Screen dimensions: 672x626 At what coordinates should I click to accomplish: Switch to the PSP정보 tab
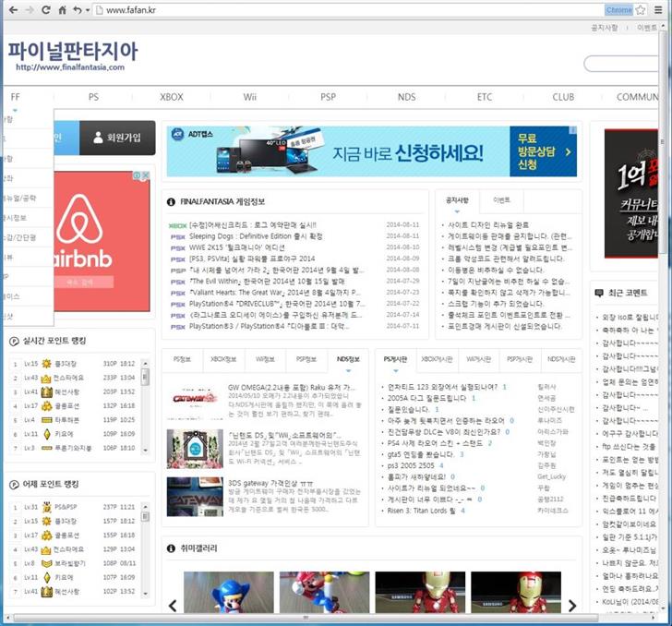pyautogui.click(x=306, y=359)
